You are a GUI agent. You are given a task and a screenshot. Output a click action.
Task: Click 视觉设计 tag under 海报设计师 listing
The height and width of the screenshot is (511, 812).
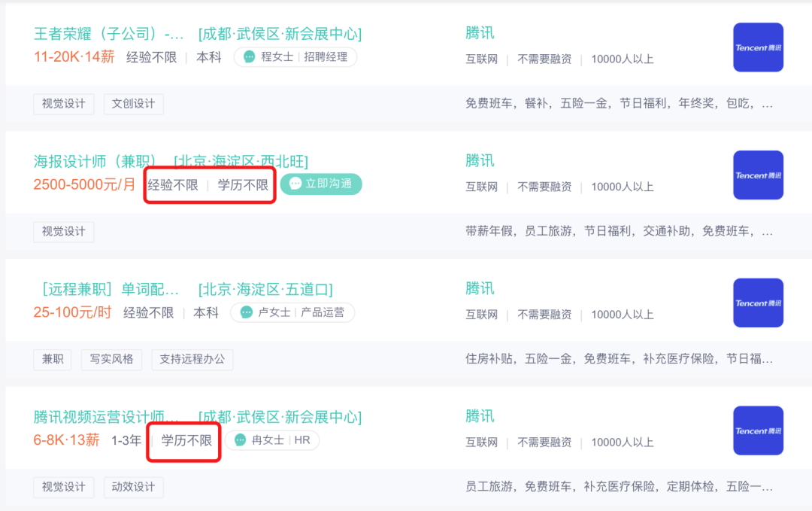pyautogui.click(x=64, y=231)
